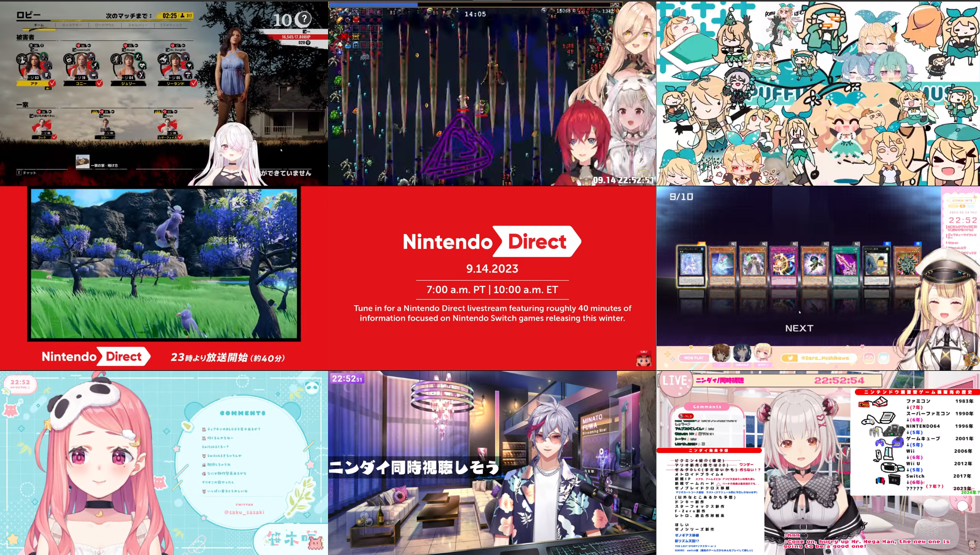Image resolution: width=980 pixels, height=555 pixels.
Task: Select the コック family member portrait
Action: coord(42,126)
